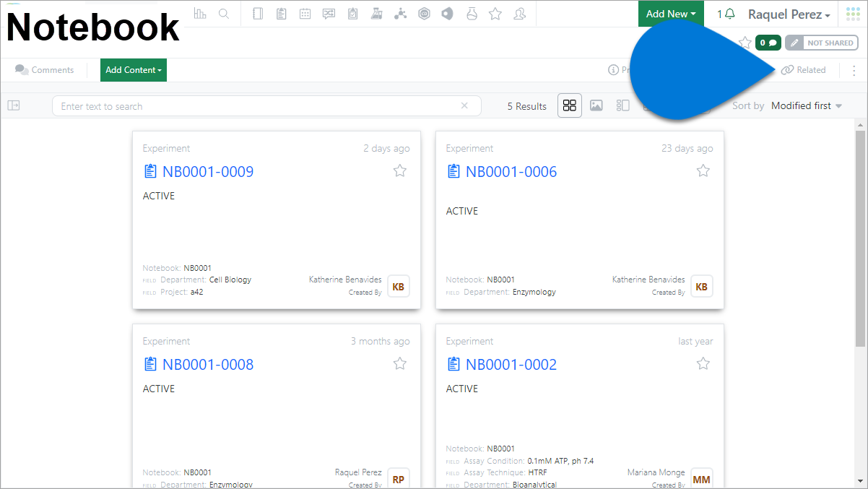The height and width of the screenshot is (489, 868).
Task: Click the HTRF assay technique value
Action: click(537, 472)
